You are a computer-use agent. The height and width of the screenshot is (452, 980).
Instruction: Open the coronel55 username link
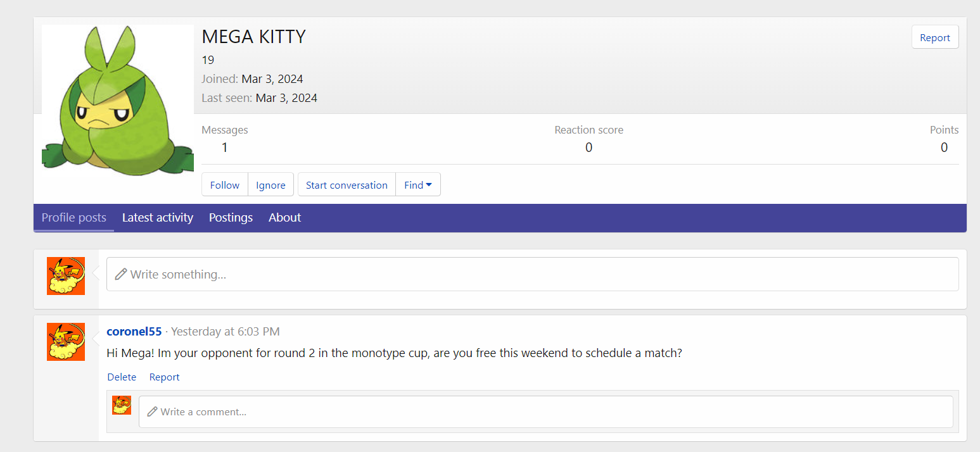(x=134, y=332)
